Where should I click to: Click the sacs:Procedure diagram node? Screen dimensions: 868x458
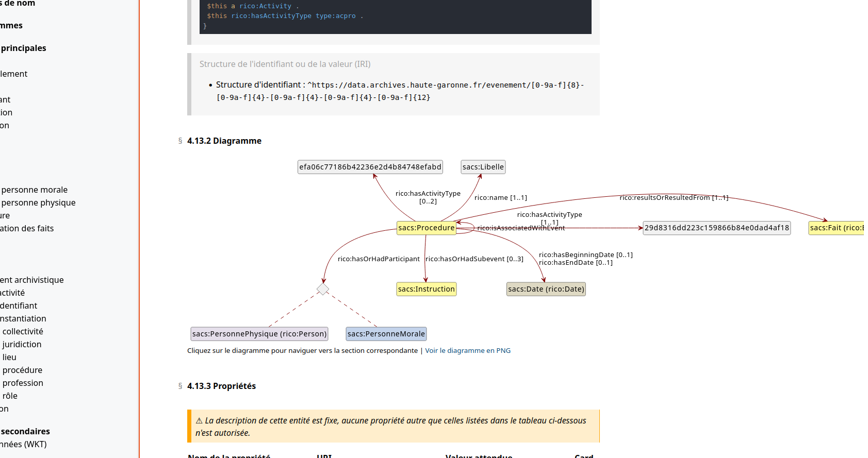[x=426, y=228]
